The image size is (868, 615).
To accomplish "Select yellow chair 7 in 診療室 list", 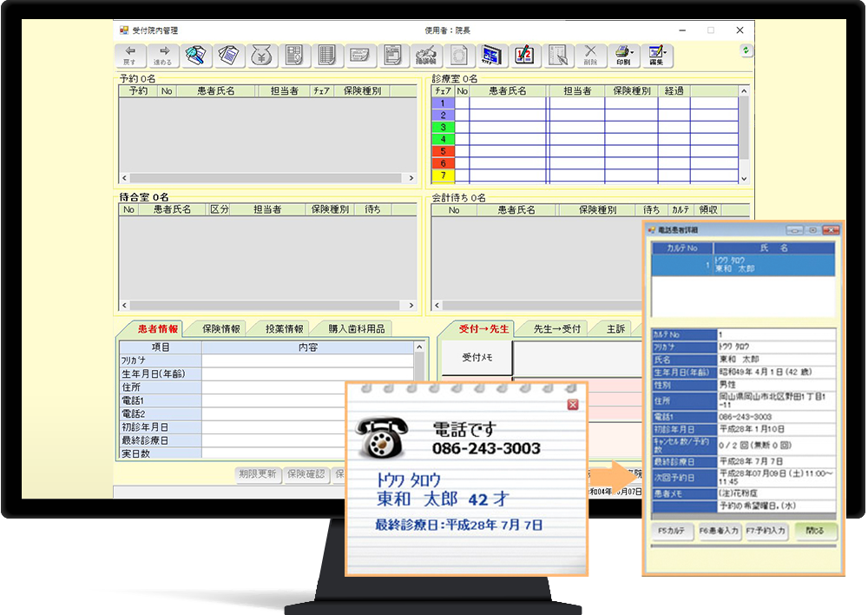I will coord(443,175).
